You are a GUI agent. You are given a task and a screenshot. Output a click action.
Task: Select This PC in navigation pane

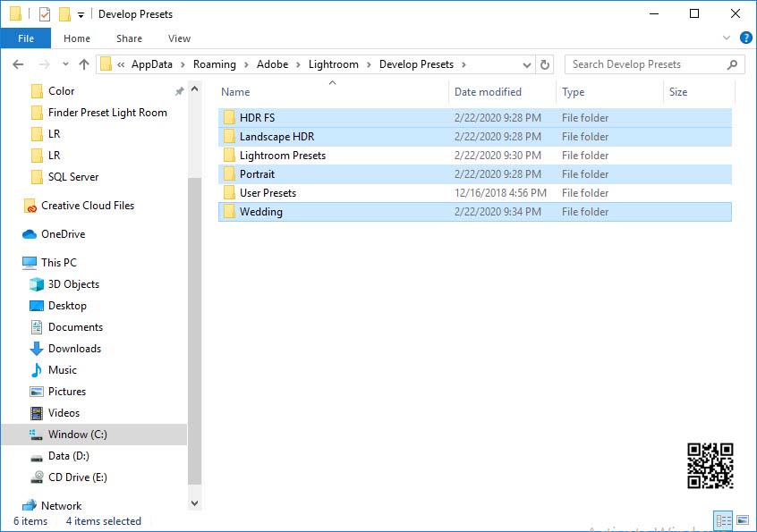click(x=58, y=262)
